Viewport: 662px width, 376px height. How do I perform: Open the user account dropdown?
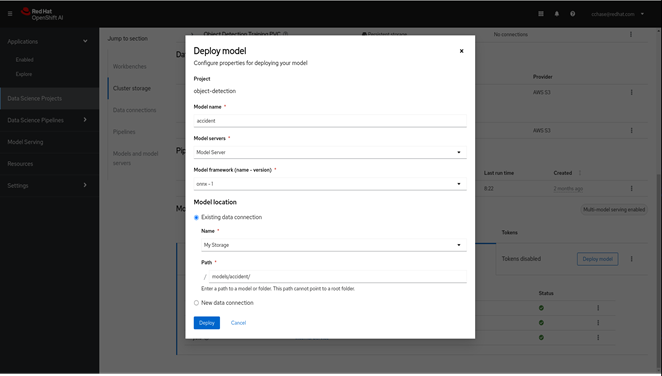click(x=618, y=14)
